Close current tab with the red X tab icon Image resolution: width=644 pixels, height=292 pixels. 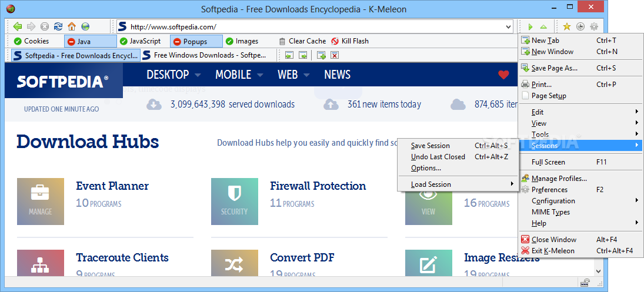coord(334,55)
